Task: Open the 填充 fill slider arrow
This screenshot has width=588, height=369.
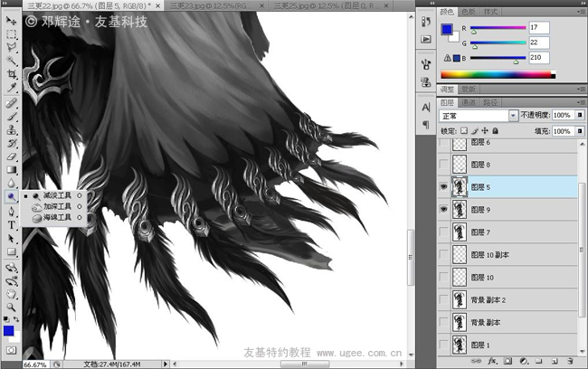Action: [580, 131]
